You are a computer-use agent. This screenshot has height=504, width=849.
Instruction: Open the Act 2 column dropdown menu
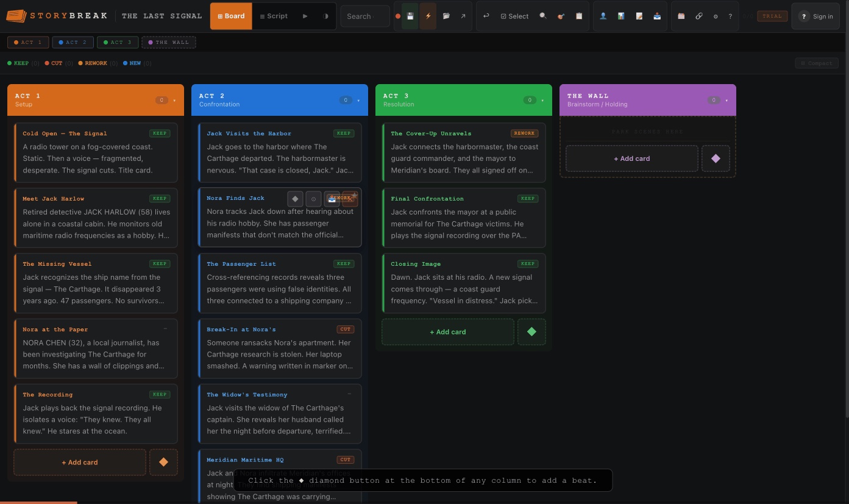point(358,101)
